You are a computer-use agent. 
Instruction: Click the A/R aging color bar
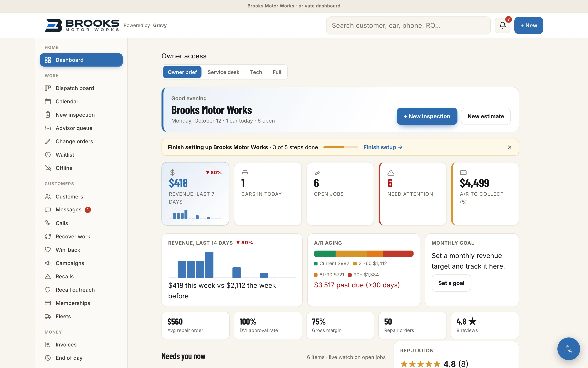[364, 254]
